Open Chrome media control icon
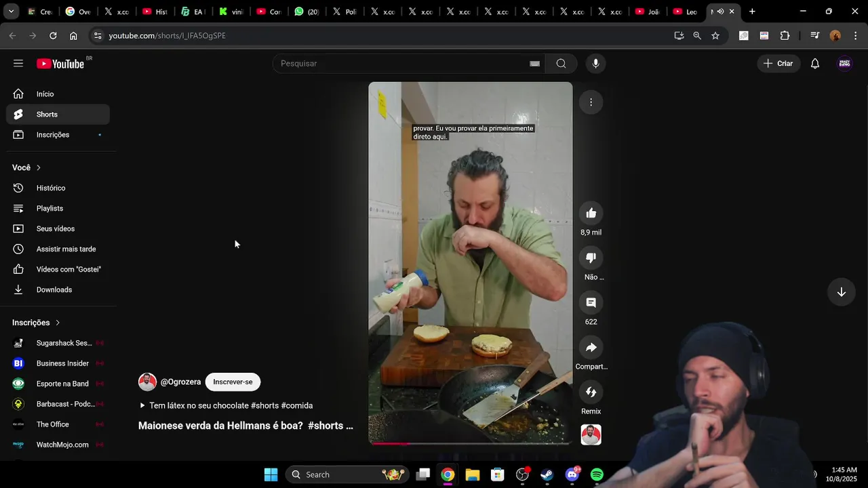Viewport: 868px width, 488px height. pyautogui.click(x=814, y=35)
